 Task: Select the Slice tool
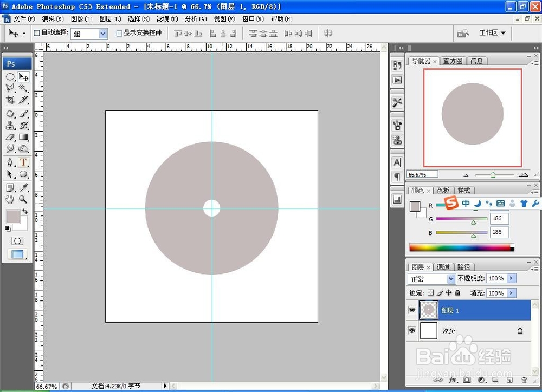point(23,100)
